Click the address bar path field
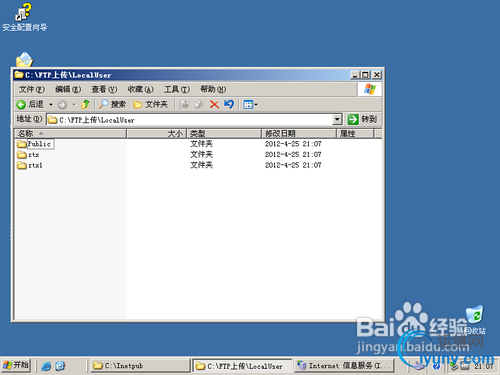500x375 pixels. [x=190, y=120]
